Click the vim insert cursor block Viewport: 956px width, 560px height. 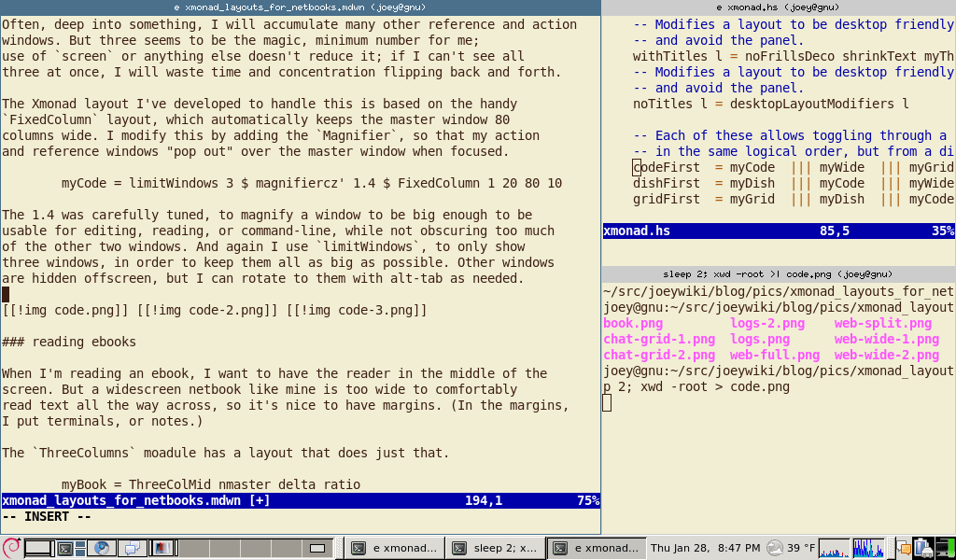click(6, 294)
